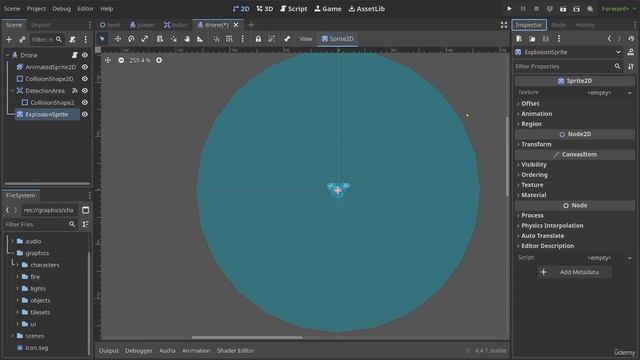Zoom in the canvas viewport

click(x=159, y=60)
